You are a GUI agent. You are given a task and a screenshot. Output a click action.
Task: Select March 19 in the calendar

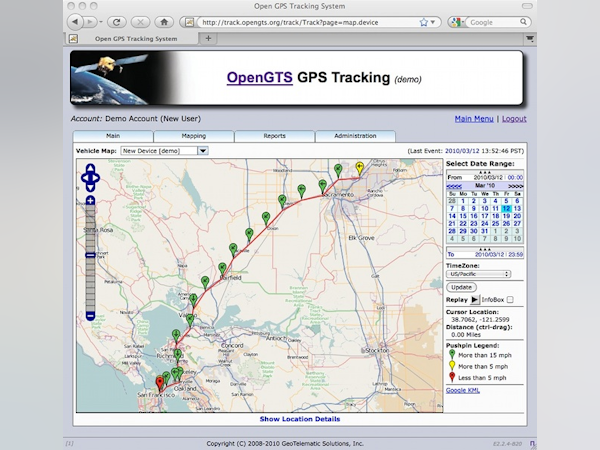pyautogui.click(x=506, y=216)
